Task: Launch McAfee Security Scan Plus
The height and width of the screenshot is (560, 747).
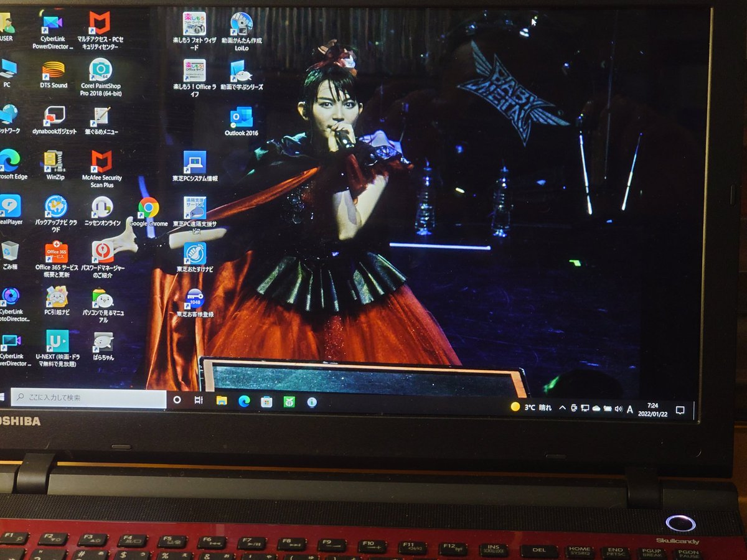Action: [x=101, y=169]
